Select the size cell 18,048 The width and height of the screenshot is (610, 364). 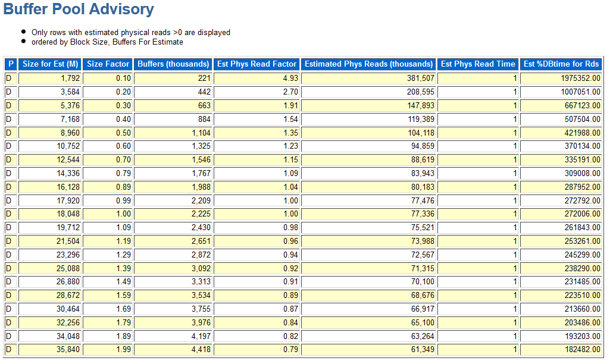[x=50, y=214]
